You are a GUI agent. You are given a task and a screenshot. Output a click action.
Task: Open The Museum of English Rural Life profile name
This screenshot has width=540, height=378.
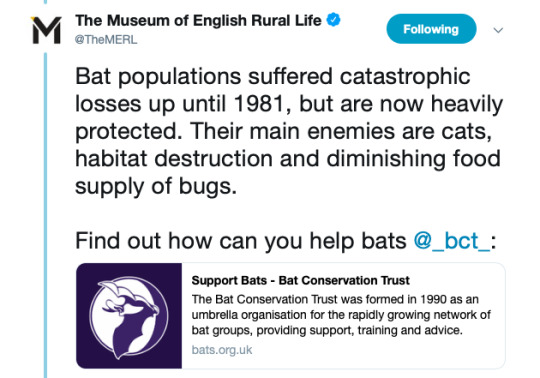pos(198,20)
